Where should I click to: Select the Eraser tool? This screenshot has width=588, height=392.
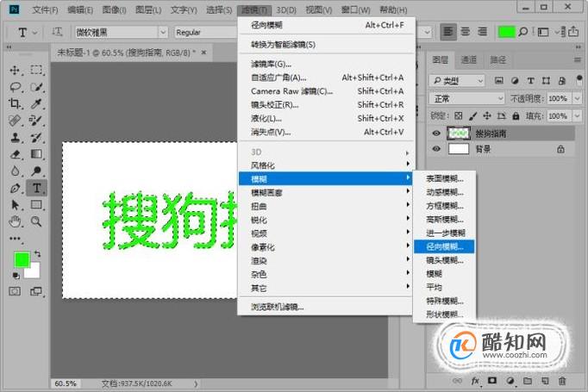[15, 154]
